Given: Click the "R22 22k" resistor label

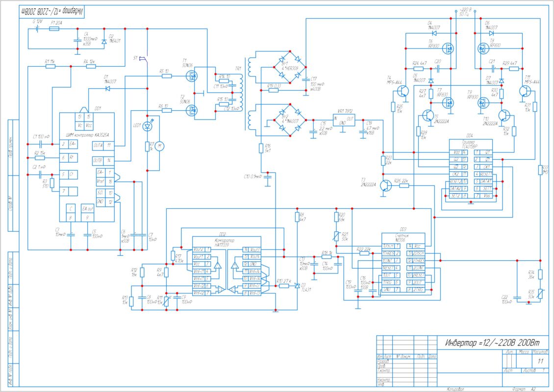Looking at the screenshot, I should [364, 248].
